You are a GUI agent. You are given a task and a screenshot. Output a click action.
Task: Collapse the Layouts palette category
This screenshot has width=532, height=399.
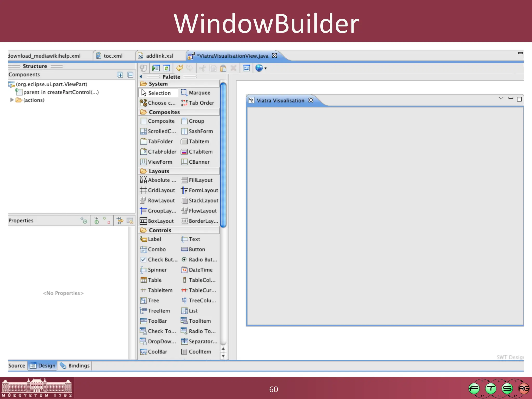[179, 171]
